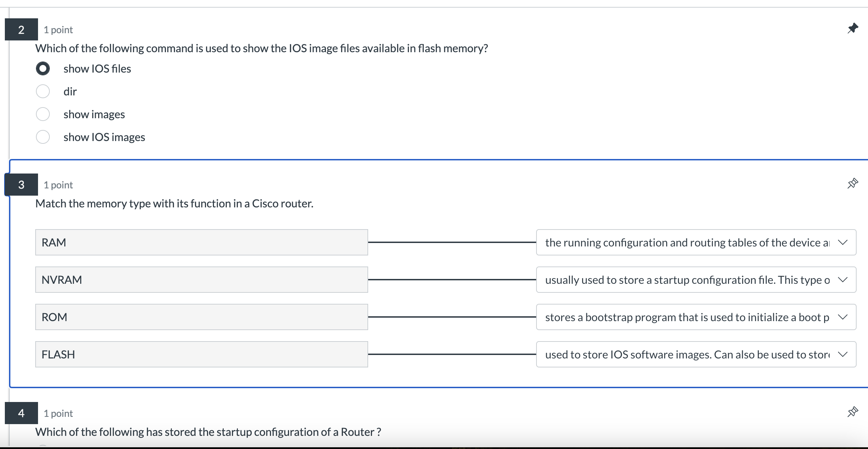The width and height of the screenshot is (868, 449).
Task: Click the question 4 number badge
Action: 21,413
